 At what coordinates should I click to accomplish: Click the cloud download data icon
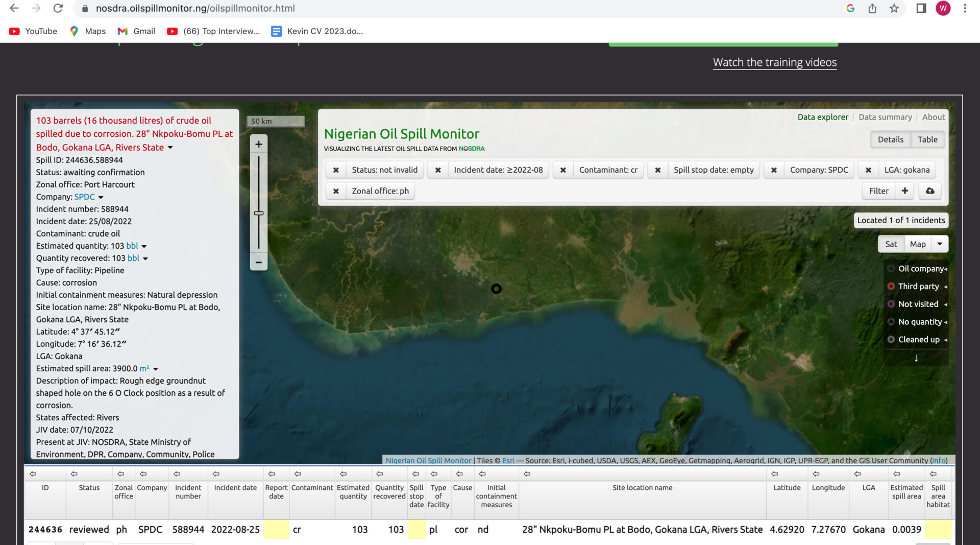click(930, 191)
